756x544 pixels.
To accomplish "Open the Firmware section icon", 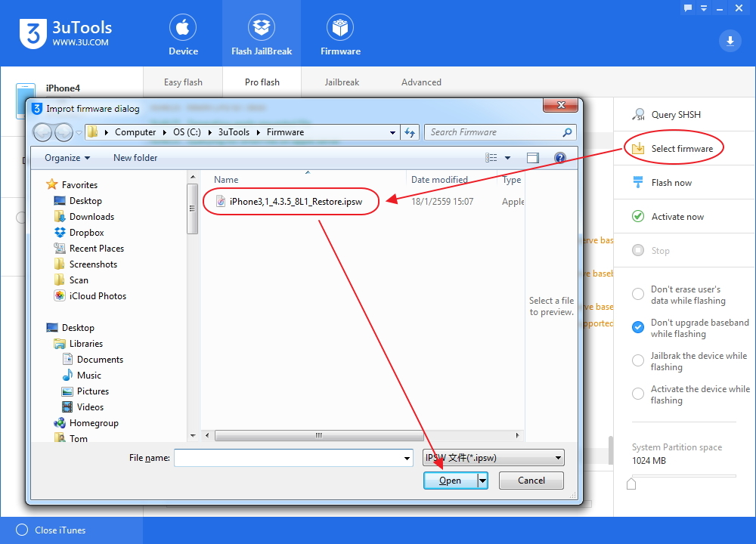I will (340, 27).
